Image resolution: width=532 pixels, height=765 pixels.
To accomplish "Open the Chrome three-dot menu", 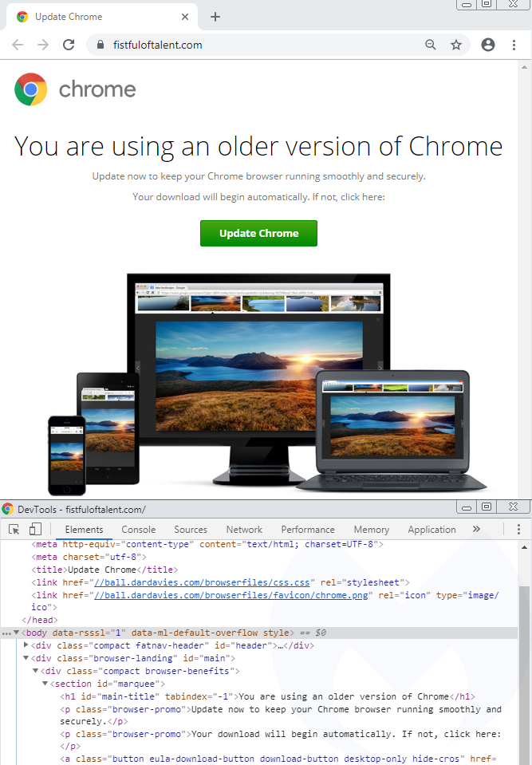I will pos(514,45).
